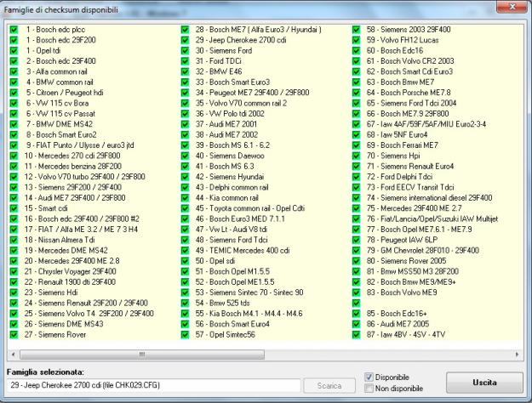
Task: Select '76 - Fiat/Lancia/Opel/Suzuki IAW Multijet'
Action: (x=432, y=219)
